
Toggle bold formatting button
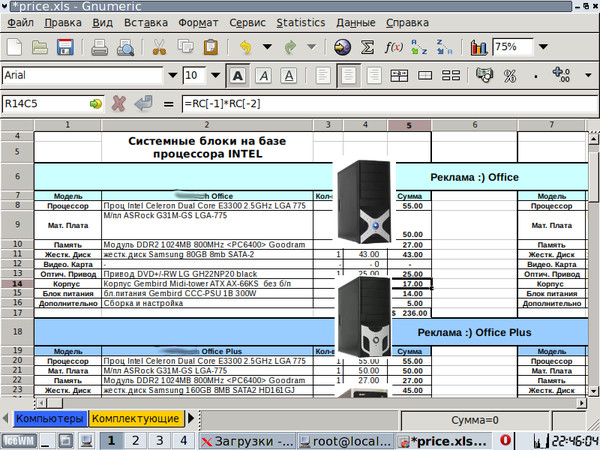238,75
